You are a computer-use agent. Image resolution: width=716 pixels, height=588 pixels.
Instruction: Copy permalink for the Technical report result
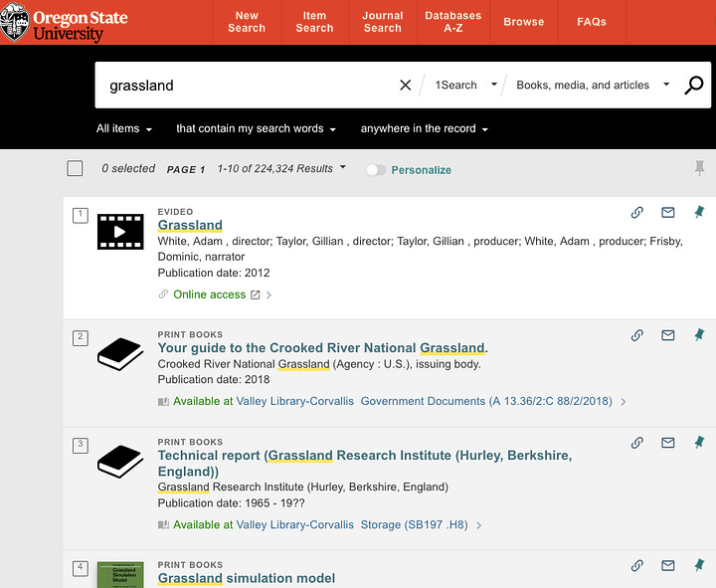pos(637,443)
